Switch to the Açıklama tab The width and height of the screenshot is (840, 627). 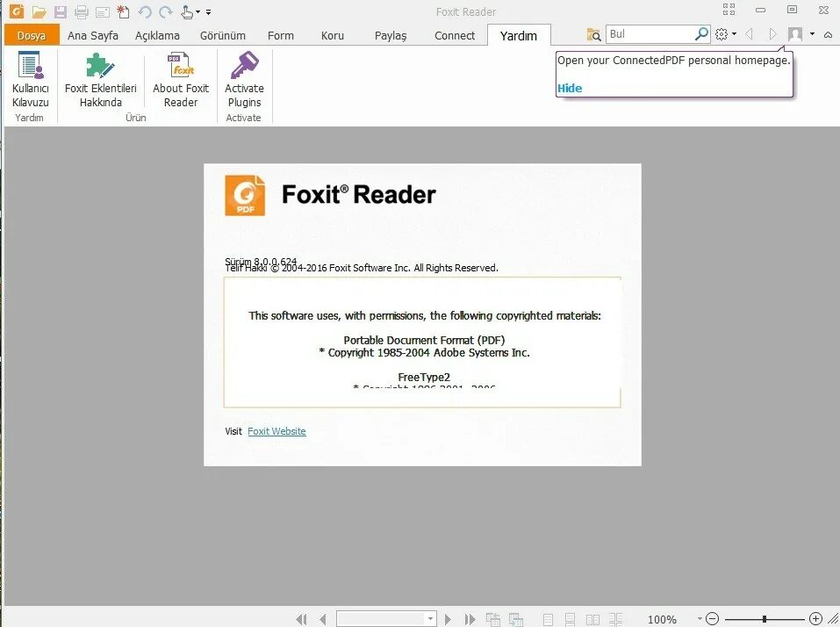pos(157,35)
